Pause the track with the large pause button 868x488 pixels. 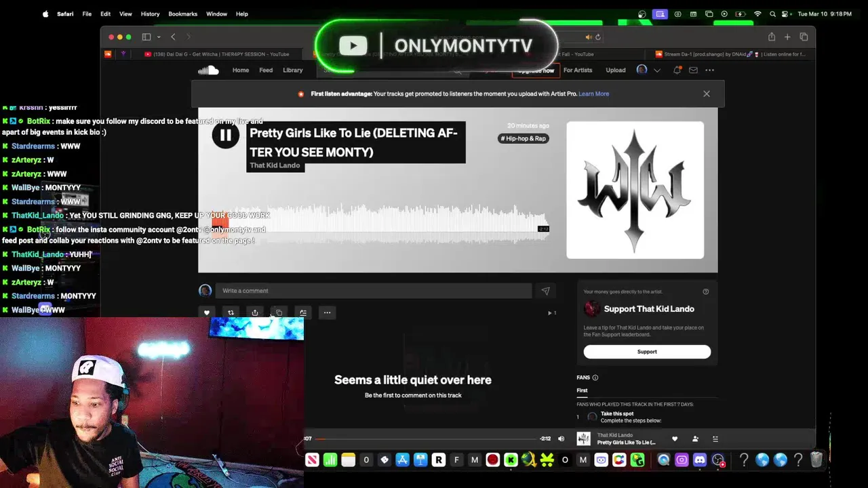[x=226, y=135]
